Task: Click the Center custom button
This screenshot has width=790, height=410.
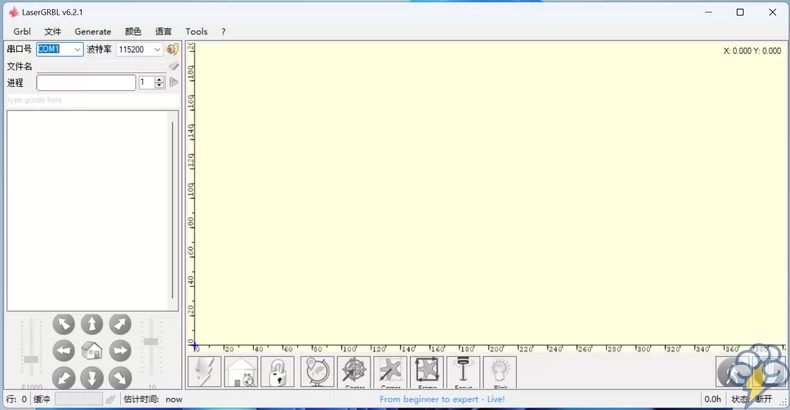Action: click(x=354, y=372)
